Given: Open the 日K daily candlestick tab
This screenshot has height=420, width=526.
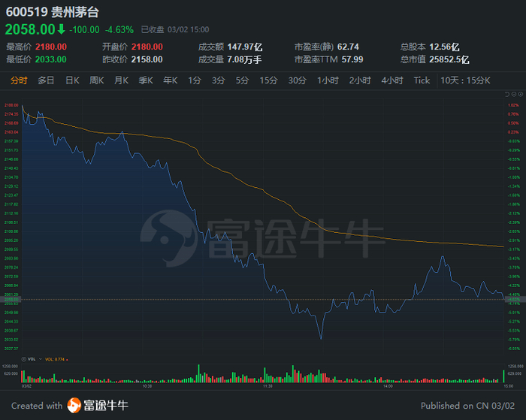Looking at the screenshot, I should [72, 80].
